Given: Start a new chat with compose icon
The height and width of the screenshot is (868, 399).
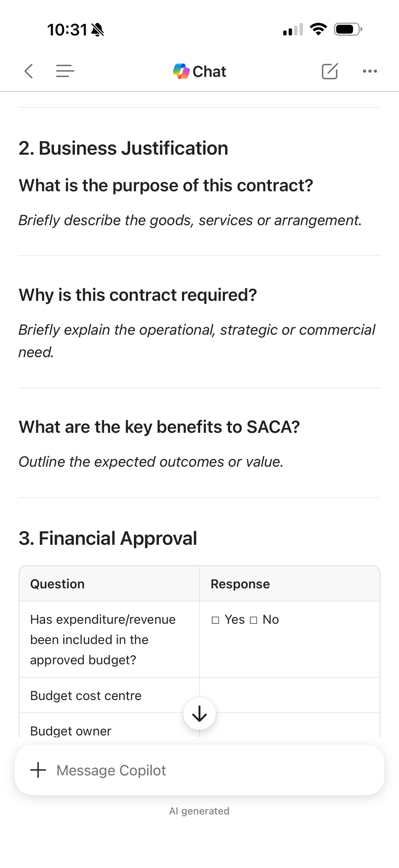Looking at the screenshot, I should click(x=330, y=71).
